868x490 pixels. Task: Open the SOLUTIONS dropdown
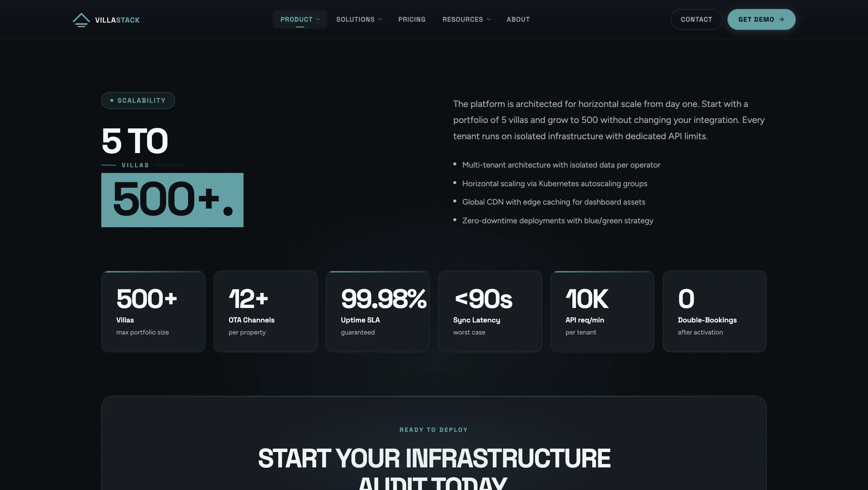pos(359,19)
